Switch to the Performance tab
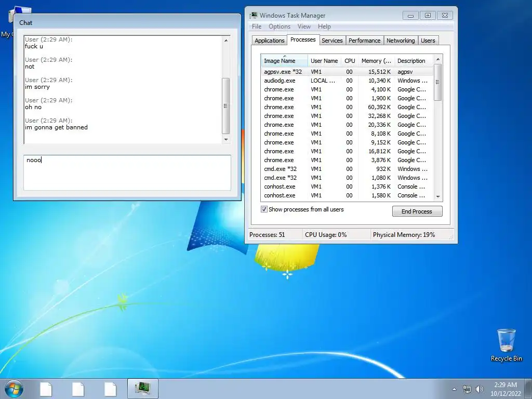 point(364,41)
